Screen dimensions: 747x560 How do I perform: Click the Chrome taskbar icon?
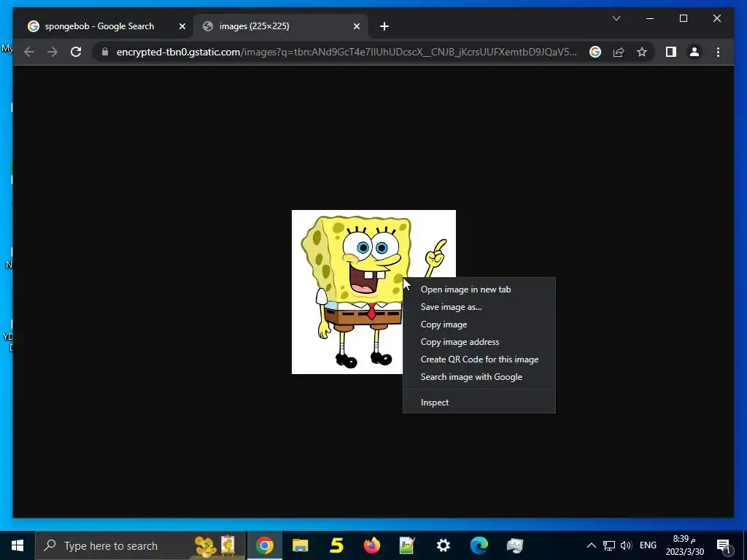point(265,545)
